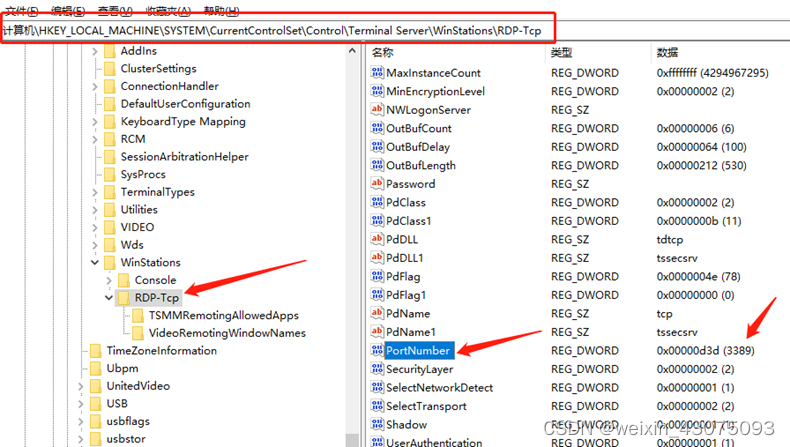Click the 0x00000064 (100) data cell
Screen dimensions: 790x447
701,147
